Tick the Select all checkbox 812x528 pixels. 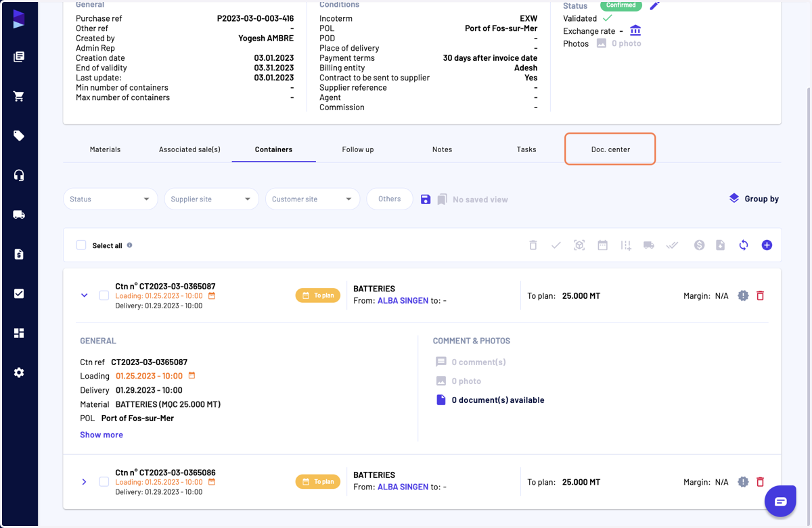81,245
